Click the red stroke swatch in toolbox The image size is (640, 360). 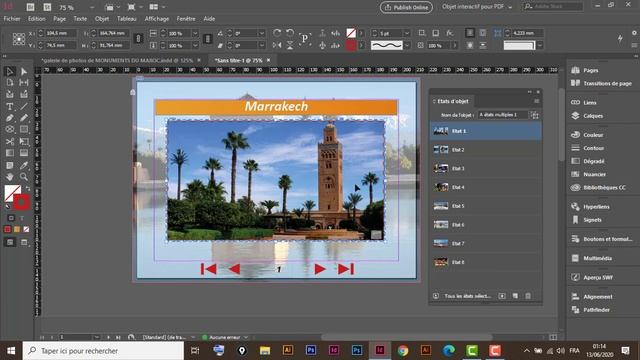21,202
